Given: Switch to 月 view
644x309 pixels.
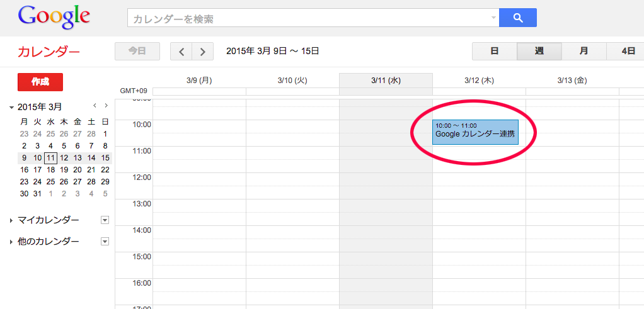Looking at the screenshot, I should (x=584, y=52).
